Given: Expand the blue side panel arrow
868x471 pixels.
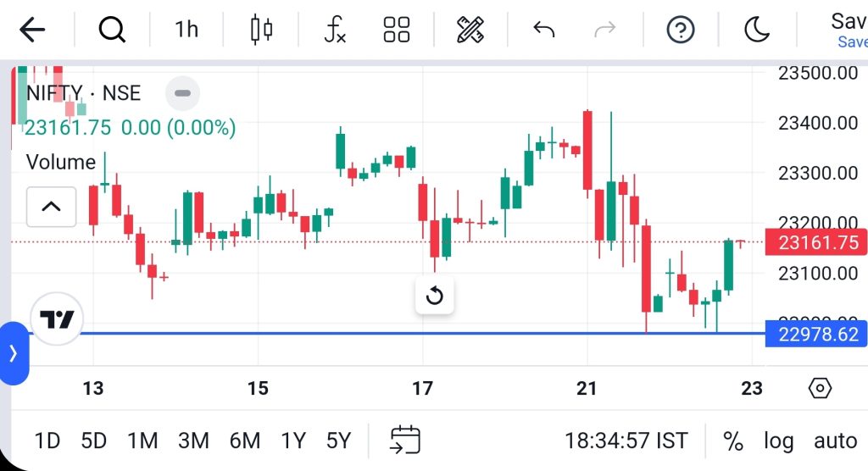Looking at the screenshot, I should [x=14, y=353].
